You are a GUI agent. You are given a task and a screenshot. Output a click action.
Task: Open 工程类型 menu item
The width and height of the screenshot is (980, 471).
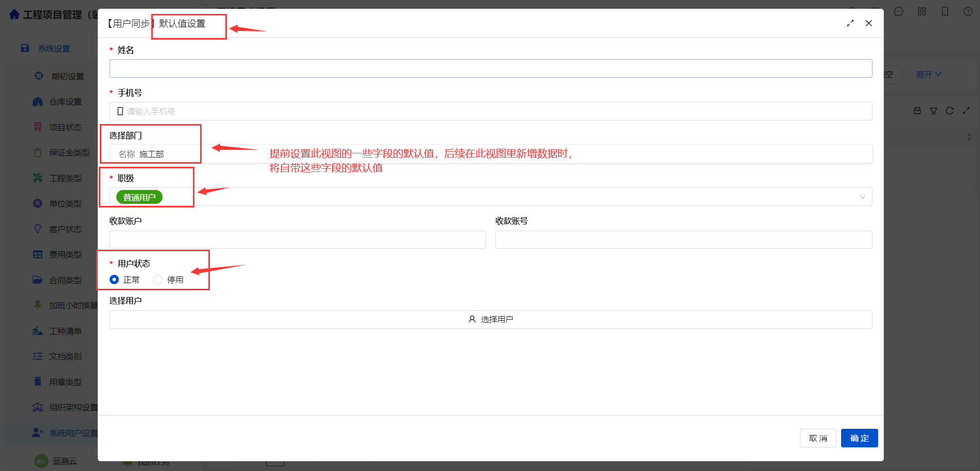[65, 178]
